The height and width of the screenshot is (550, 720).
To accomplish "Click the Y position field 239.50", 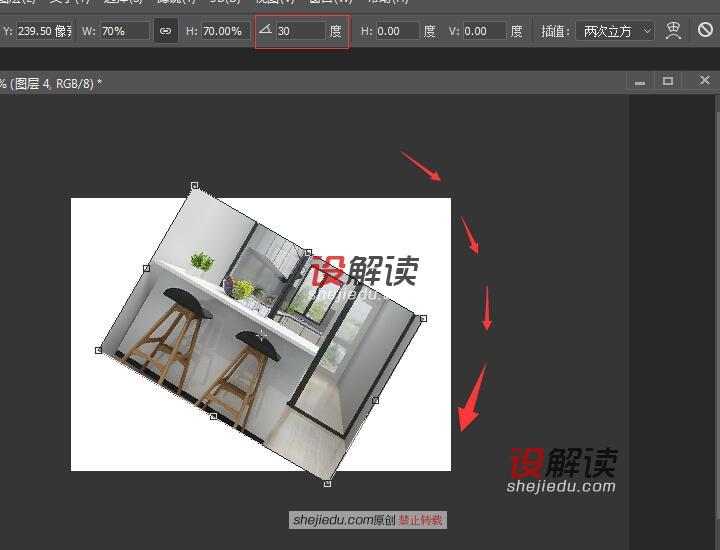I will coord(44,31).
